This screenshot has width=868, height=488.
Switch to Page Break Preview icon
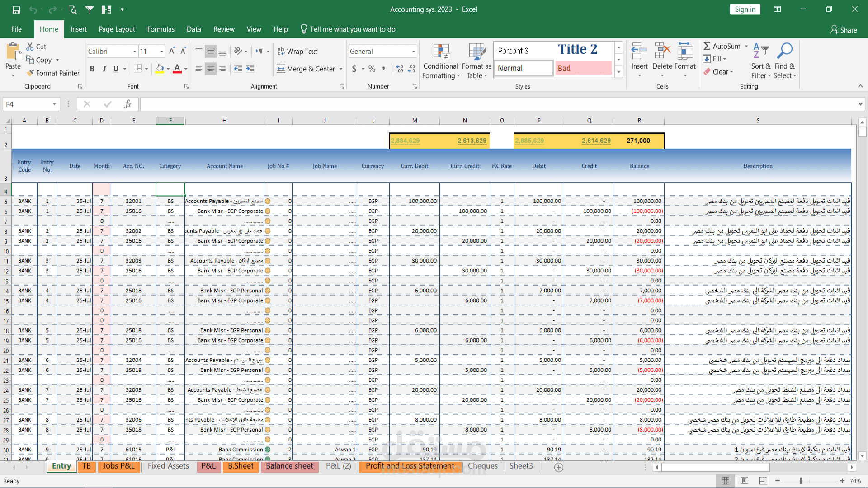(x=763, y=481)
